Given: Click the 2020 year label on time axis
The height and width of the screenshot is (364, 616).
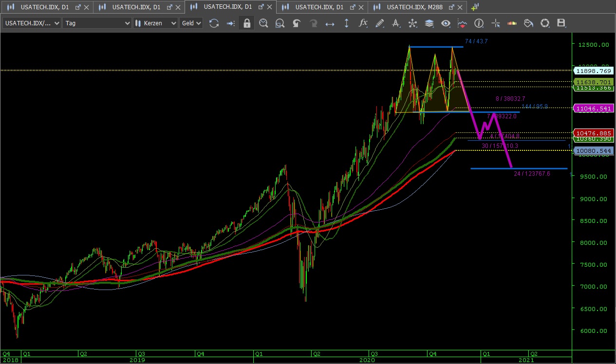Looking at the screenshot, I should click(x=367, y=360).
